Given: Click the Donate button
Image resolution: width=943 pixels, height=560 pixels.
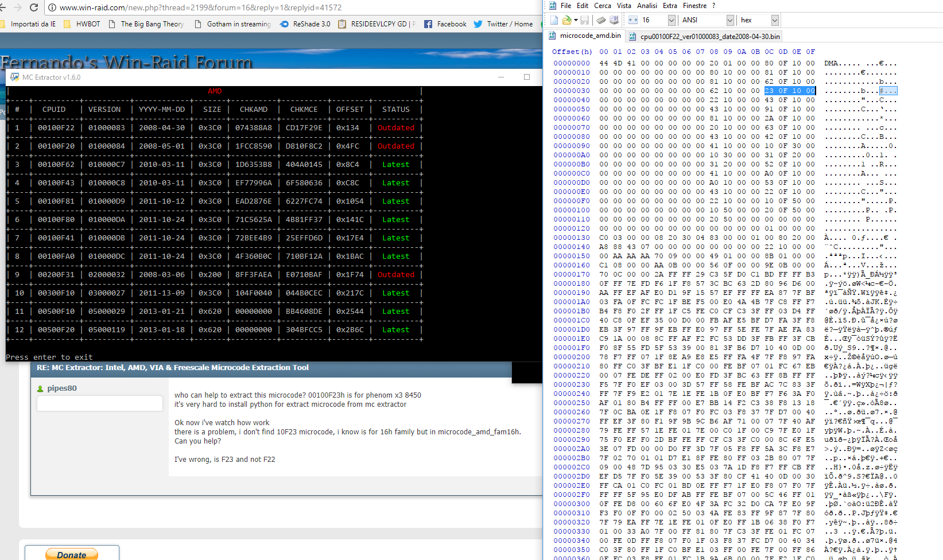Looking at the screenshot, I should 72,554.
